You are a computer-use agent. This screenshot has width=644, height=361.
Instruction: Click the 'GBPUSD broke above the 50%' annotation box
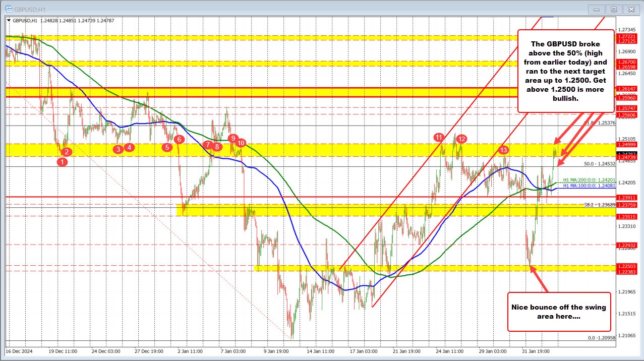(x=565, y=71)
